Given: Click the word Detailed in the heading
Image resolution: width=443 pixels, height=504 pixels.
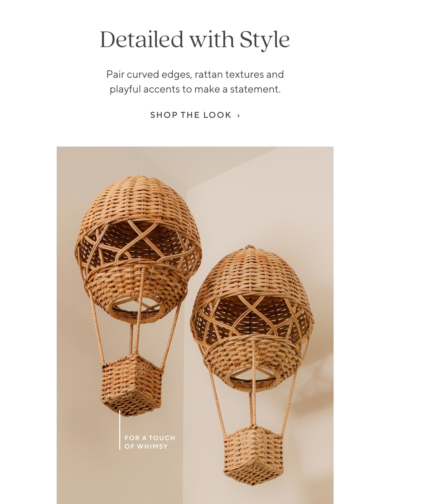Looking at the screenshot, I should 142,40.
